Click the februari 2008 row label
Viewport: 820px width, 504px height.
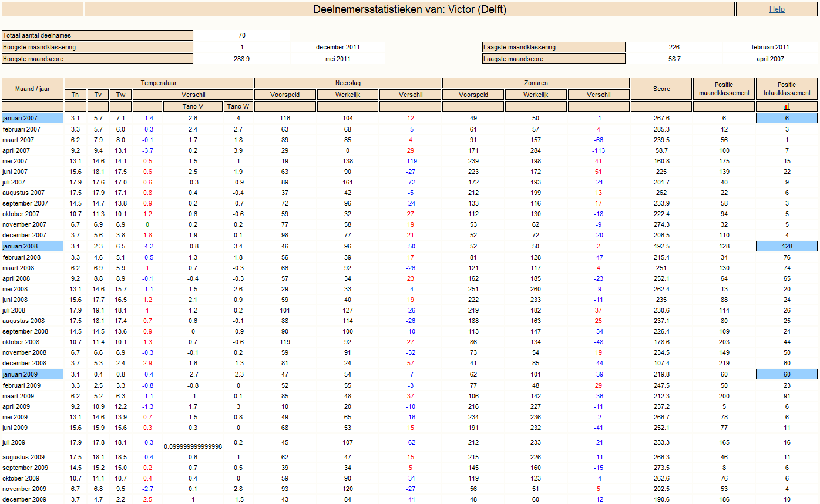22,257
